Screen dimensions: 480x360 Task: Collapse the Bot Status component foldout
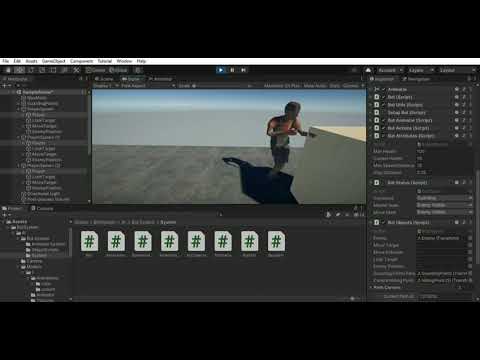click(371, 182)
